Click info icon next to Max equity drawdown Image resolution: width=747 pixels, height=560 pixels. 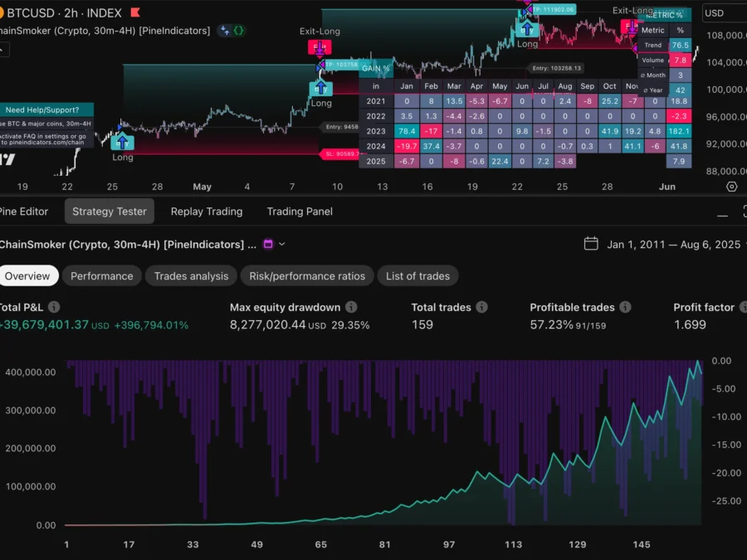point(351,307)
